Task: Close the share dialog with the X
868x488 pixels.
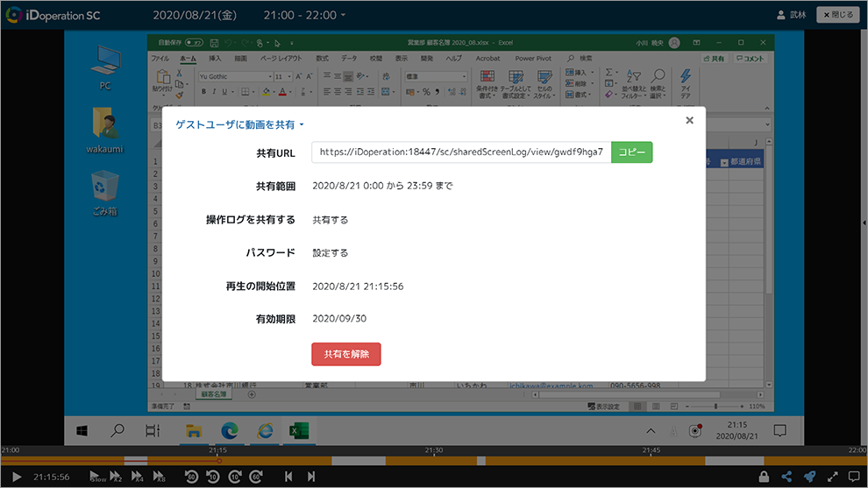Action: 689,120
